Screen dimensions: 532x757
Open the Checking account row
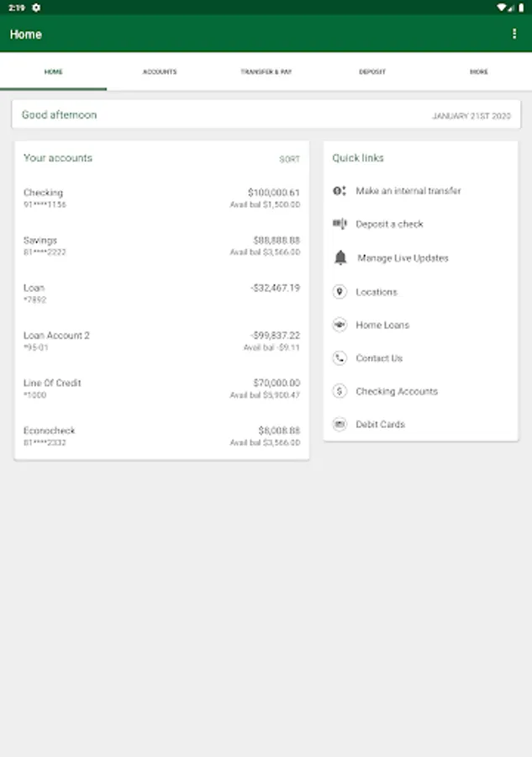161,199
